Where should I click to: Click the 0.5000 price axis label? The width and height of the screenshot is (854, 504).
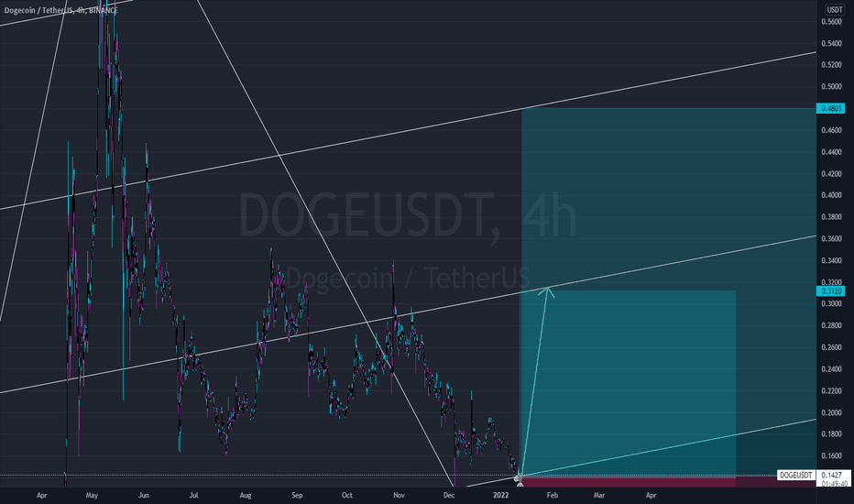coord(831,87)
